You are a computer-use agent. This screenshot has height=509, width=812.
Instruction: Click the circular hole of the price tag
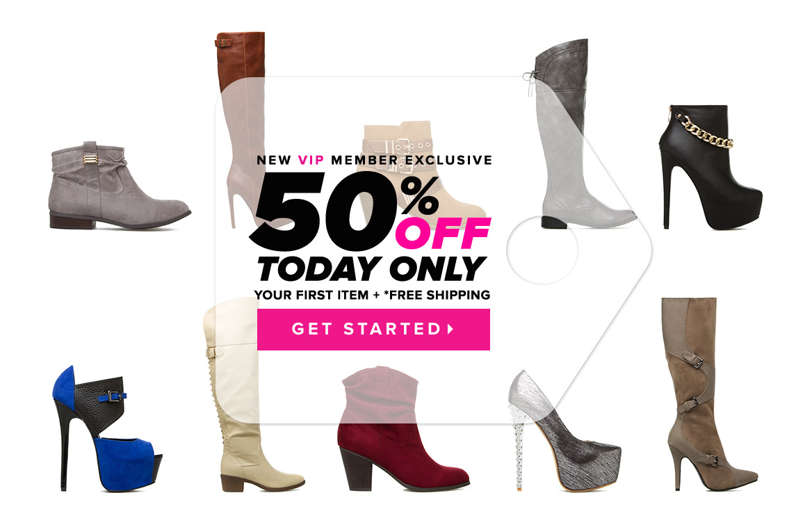(x=542, y=250)
